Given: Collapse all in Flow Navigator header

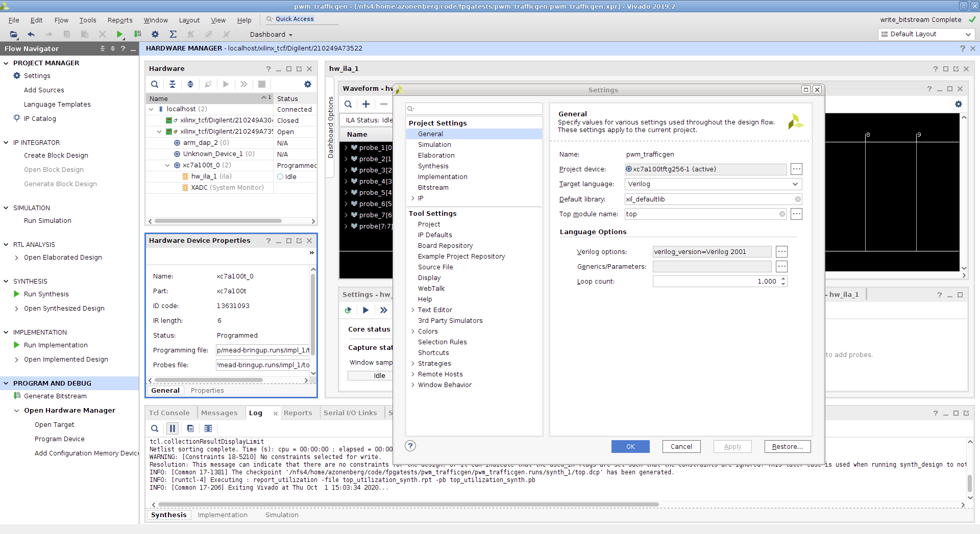Looking at the screenshot, I should tap(103, 48).
